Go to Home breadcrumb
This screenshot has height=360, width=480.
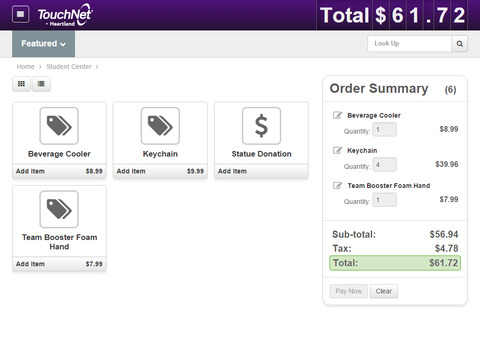[x=26, y=67]
